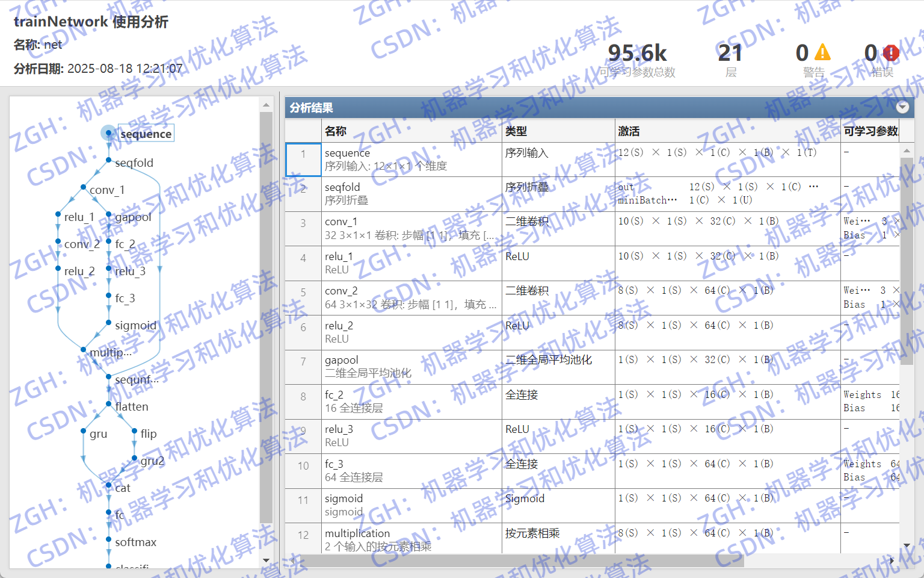
Task: Click the red error icon
Action: tap(891, 53)
